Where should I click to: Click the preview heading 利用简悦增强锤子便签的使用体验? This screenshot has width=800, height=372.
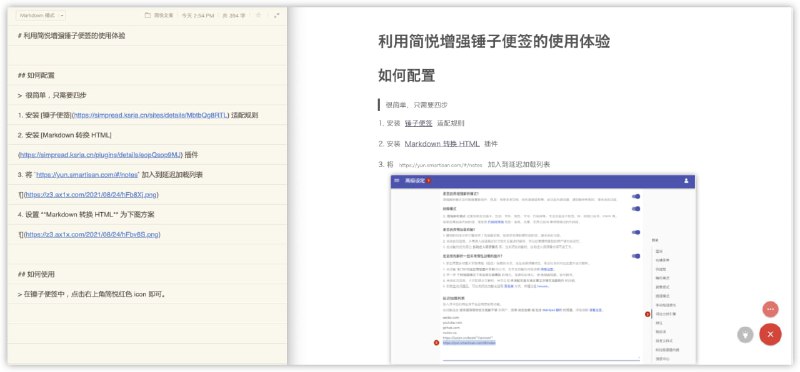tap(494, 42)
